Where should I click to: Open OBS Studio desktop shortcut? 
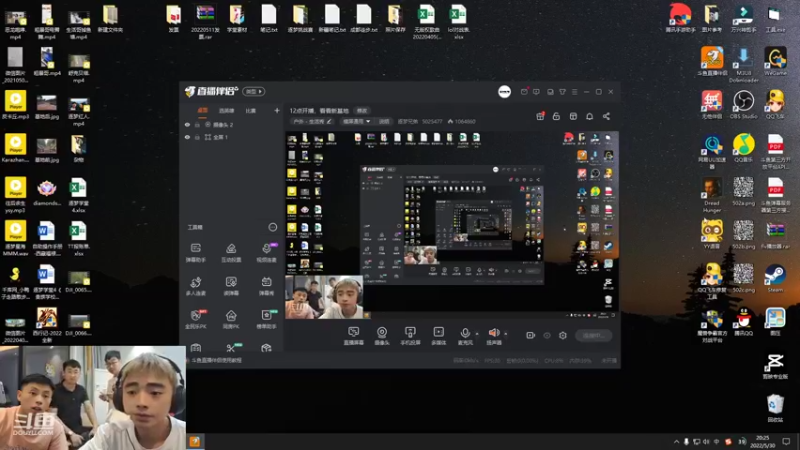(x=743, y=105)
